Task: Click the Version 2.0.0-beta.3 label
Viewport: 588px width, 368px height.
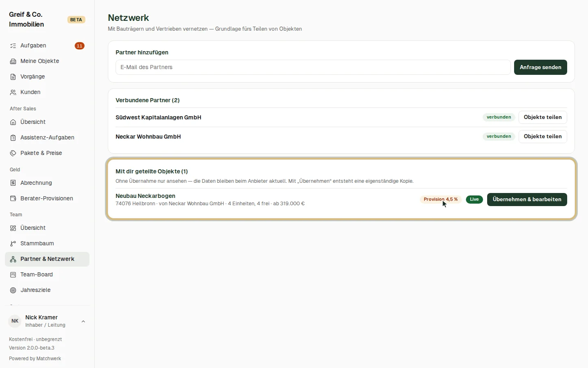Action: [32, 348]
